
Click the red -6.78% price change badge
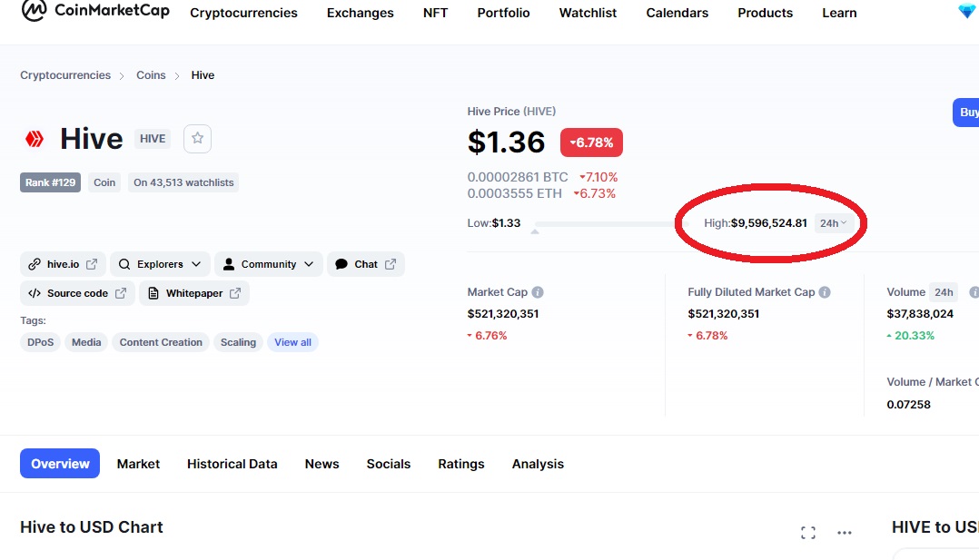[591, 142]
